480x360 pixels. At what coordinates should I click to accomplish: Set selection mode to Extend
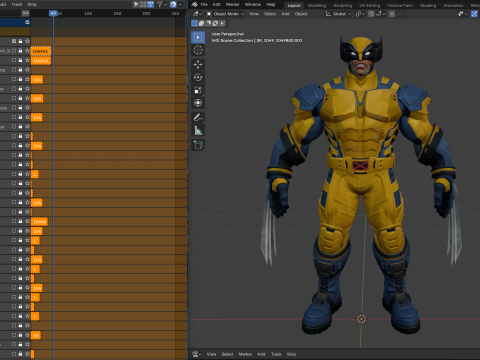tap(201, 23)
